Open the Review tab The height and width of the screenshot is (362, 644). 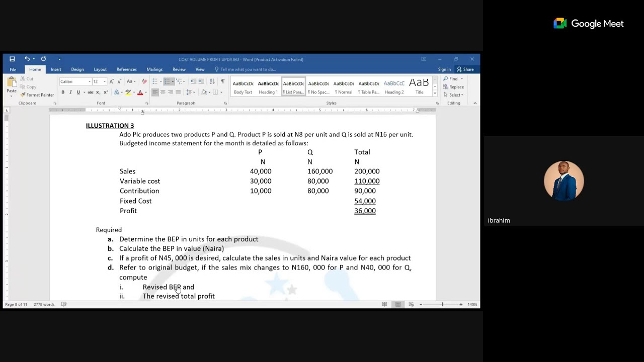pyautogui.click(x=179, y=69)
